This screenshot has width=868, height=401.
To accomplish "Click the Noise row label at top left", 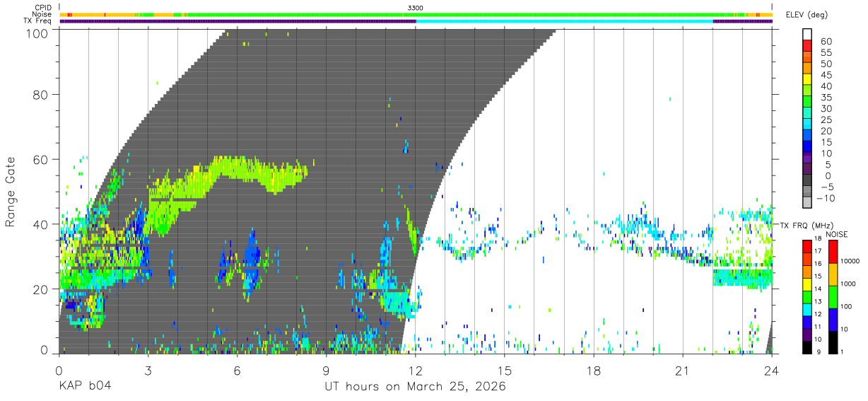I will (41, 14).
